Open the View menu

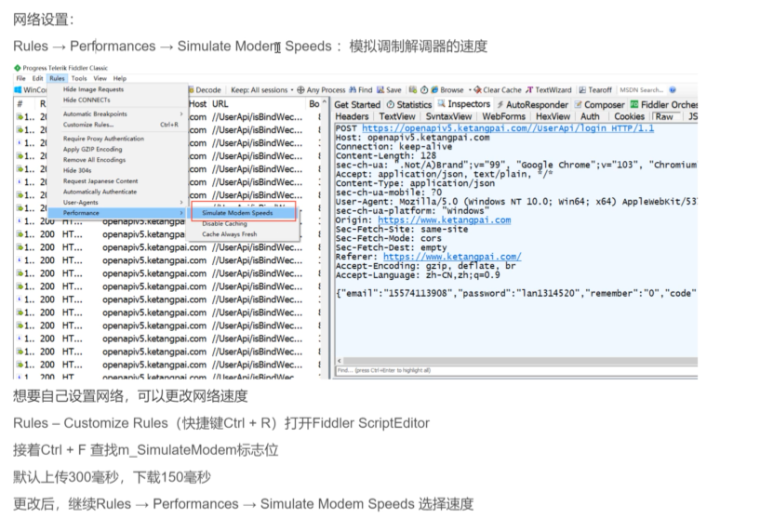coord(100,78)
